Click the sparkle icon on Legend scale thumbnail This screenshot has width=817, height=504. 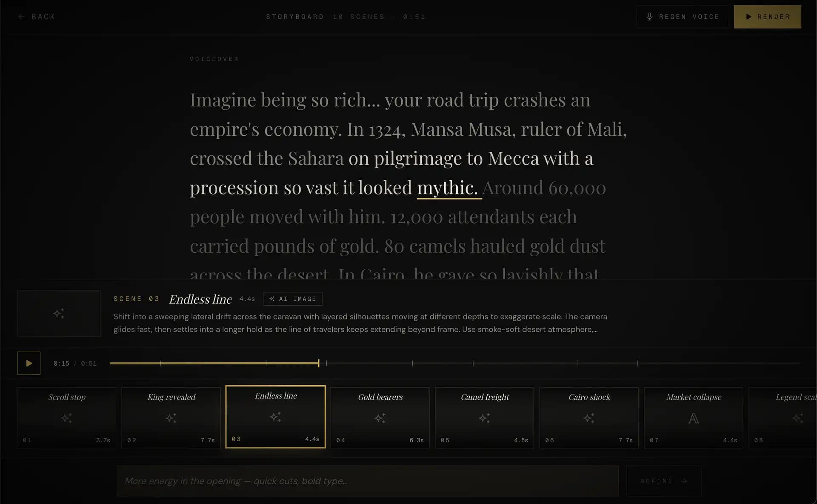click(x=799, y=418)
